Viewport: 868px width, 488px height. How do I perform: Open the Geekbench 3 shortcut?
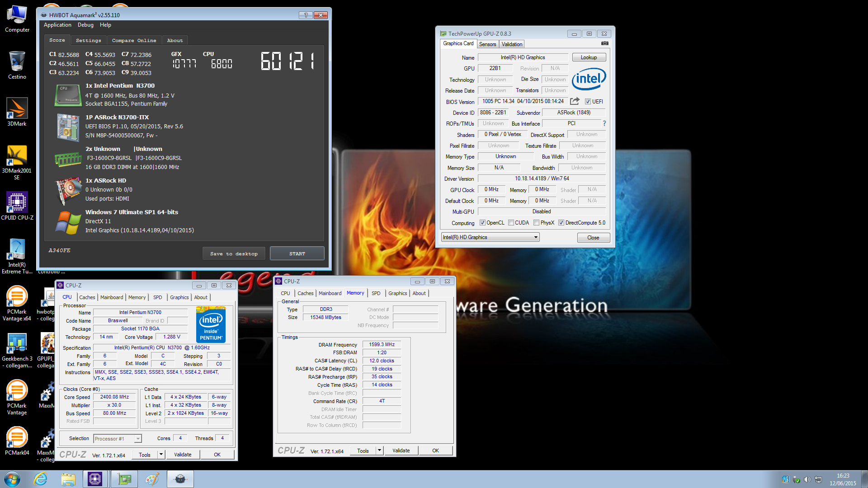coord(17,351)
